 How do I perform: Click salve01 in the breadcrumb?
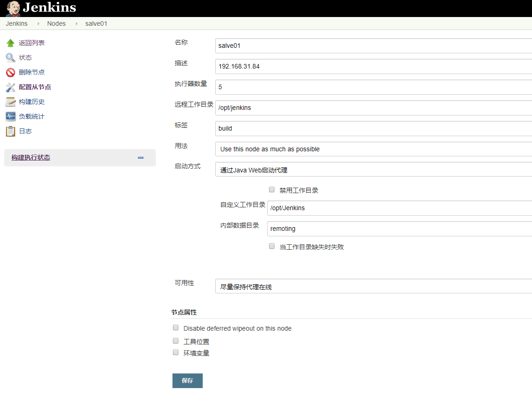pos(96,23)
